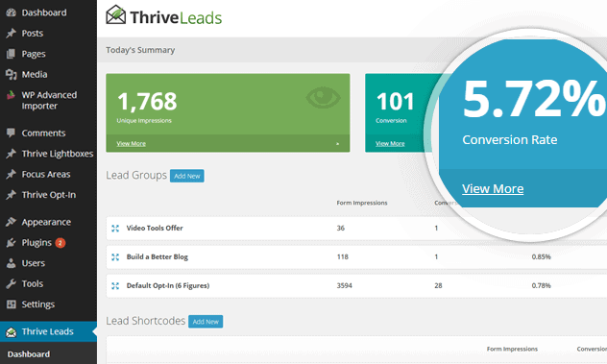The image size is (607, 364).
Task: Select Thrive Opt-In menu item
Action: (49, 195)
